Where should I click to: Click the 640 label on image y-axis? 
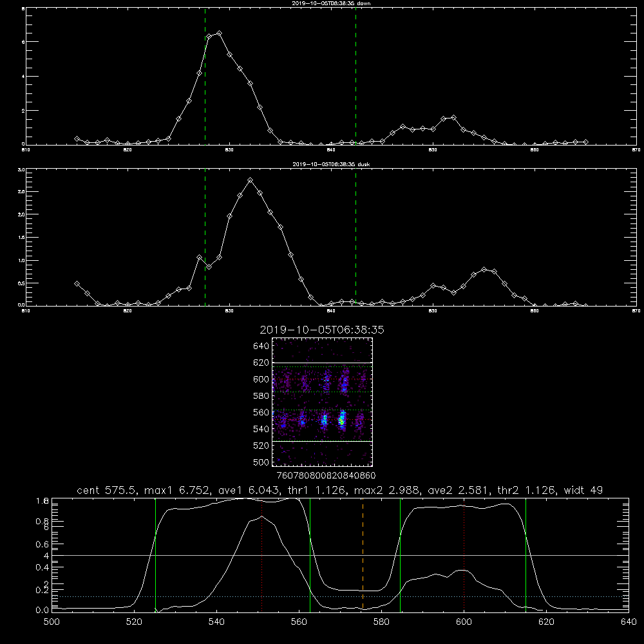pyautogui.click(x=261, y=346)
